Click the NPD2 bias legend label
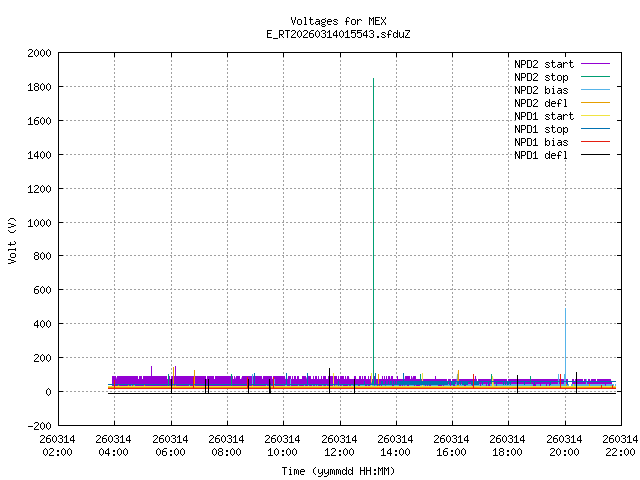640x480 pixels. pyautogui.click(x=541, y=90)
